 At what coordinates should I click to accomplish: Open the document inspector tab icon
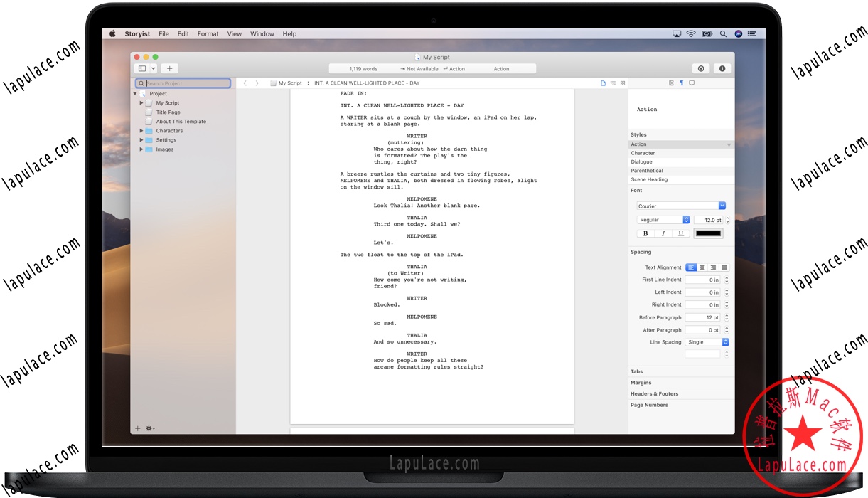click(x=671, y=83)
